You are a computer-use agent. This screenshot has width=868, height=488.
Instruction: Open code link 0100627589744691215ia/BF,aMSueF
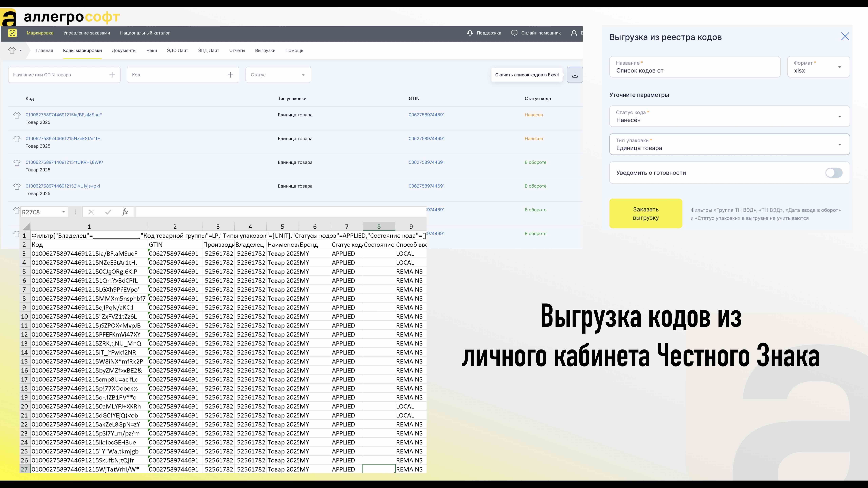(x=64, y=115)
